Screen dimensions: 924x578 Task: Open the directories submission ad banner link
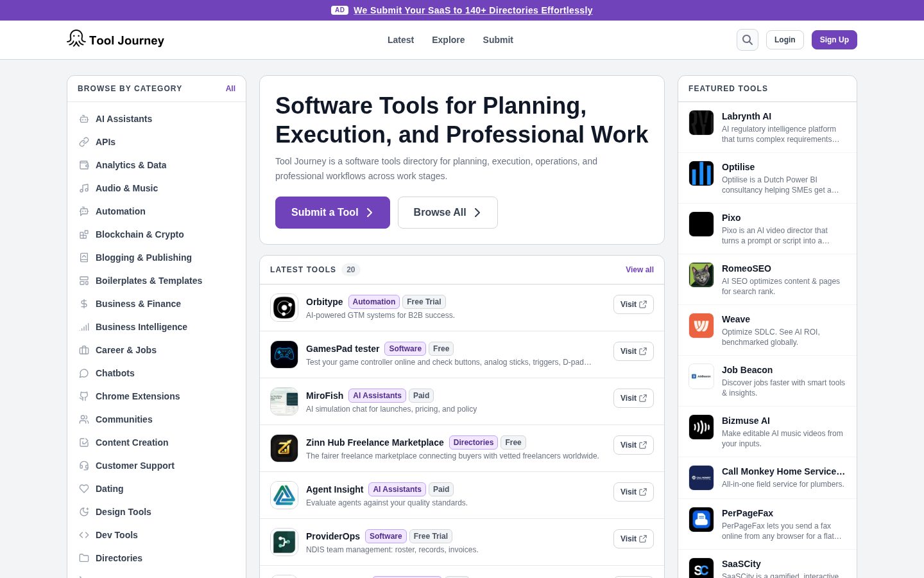[473, 10]
